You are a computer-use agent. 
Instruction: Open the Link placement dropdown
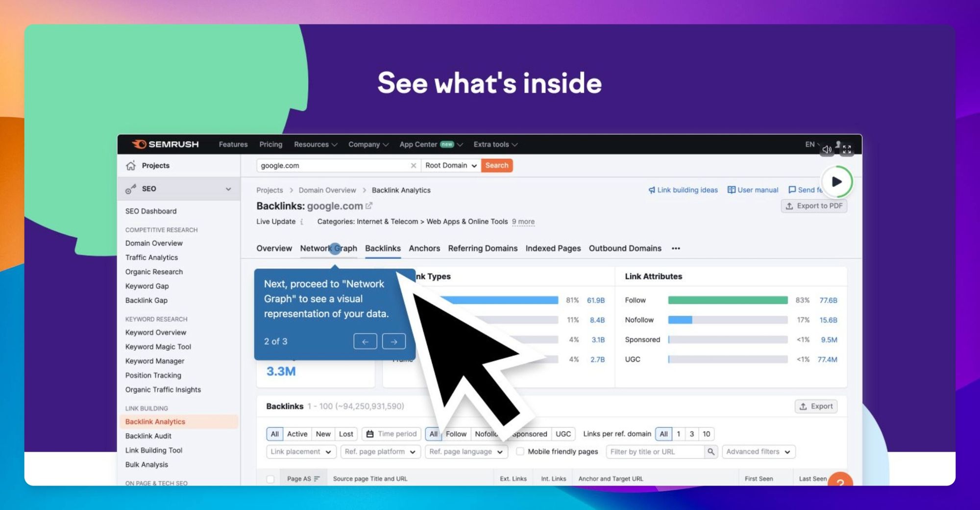point(301,452)
